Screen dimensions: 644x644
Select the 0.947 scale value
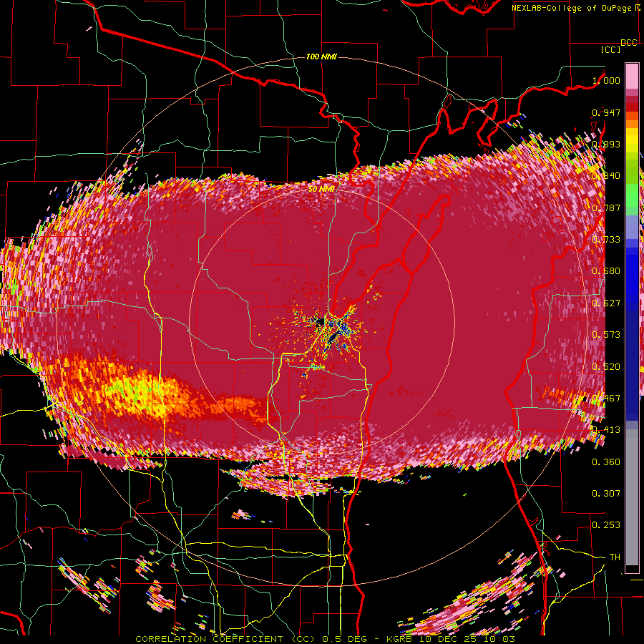(606, 112)
